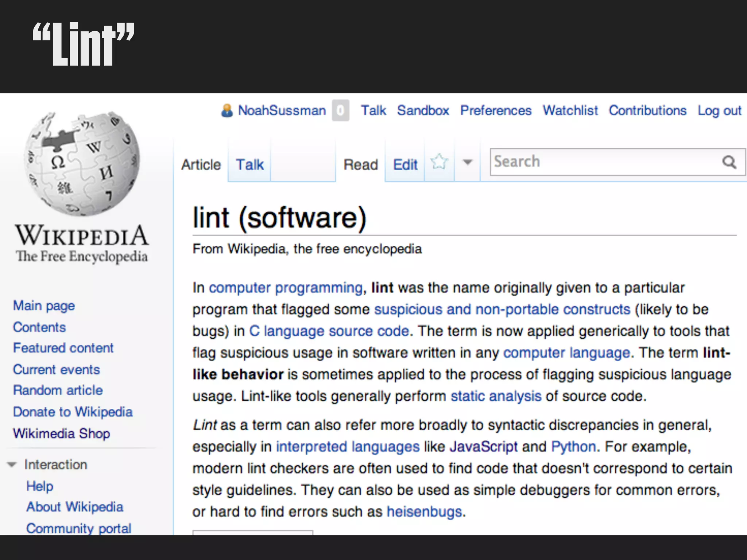Click the user avatar icon beside NoahSussman

227,110
